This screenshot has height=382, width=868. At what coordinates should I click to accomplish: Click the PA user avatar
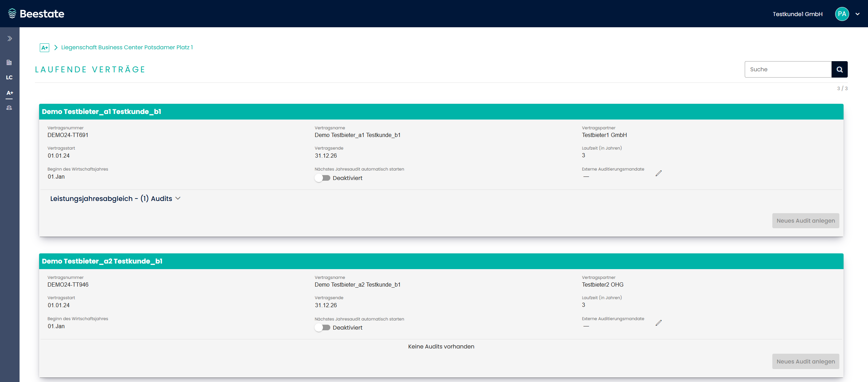point(842,14)
